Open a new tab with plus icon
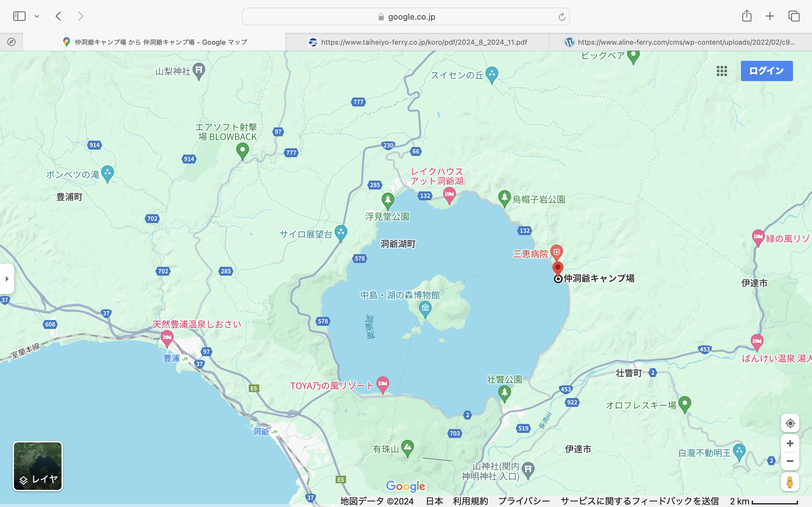This screenshot has width=812, height=507. pyautogui.click(x=770, y=16)
